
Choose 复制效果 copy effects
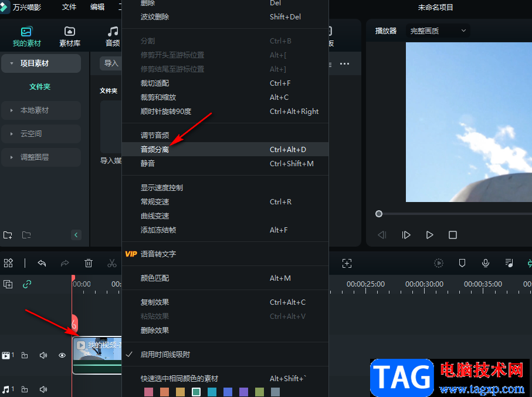pos(225,302)
